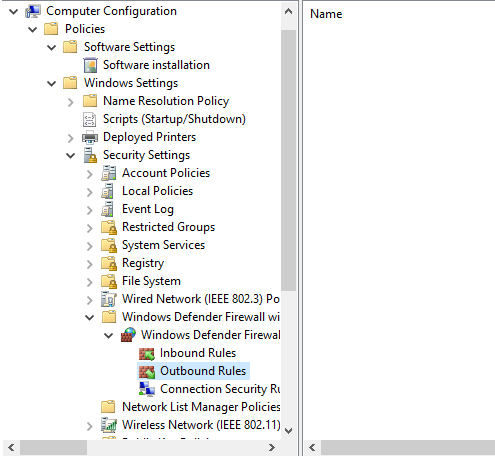Click the Security Settings lock icon

click(90, 155)
